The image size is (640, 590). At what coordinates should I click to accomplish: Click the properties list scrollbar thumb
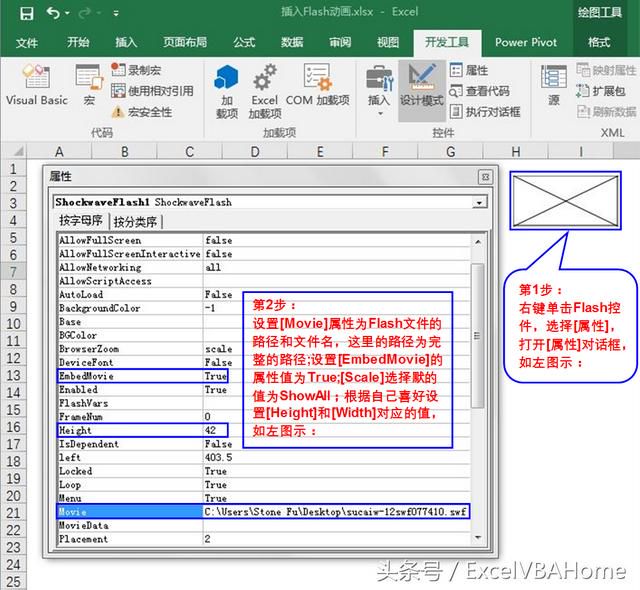(x=477, y=335)
